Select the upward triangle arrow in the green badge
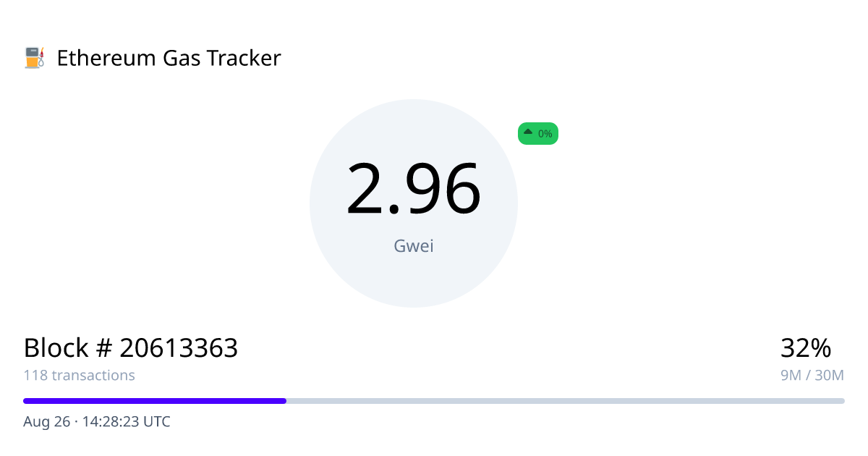The width and height of the screenshot is (868, 456). (x=529, y=133)
